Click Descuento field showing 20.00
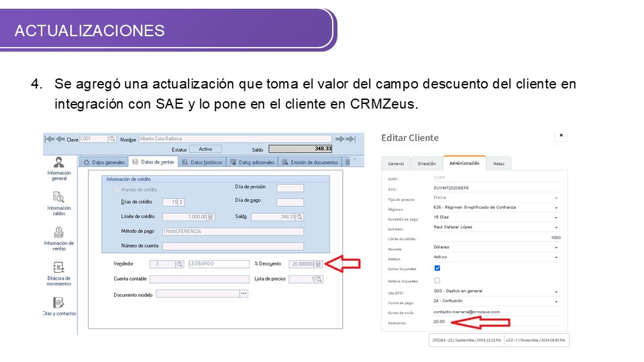 (x=496, y=322)
